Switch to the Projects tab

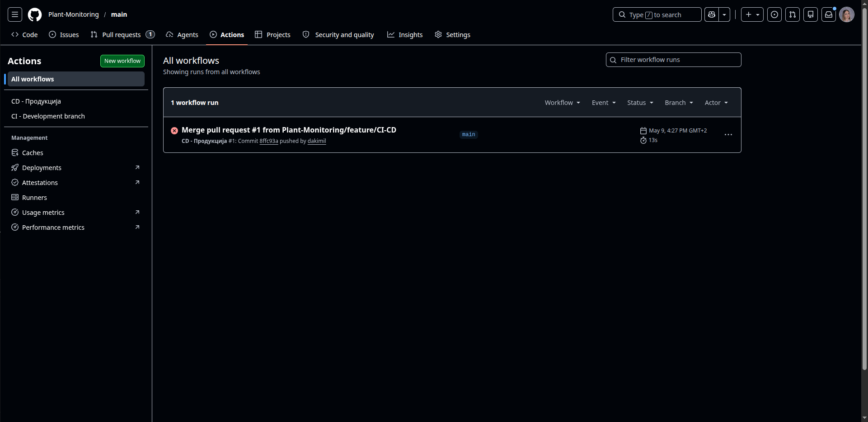(x=272, y=35)
